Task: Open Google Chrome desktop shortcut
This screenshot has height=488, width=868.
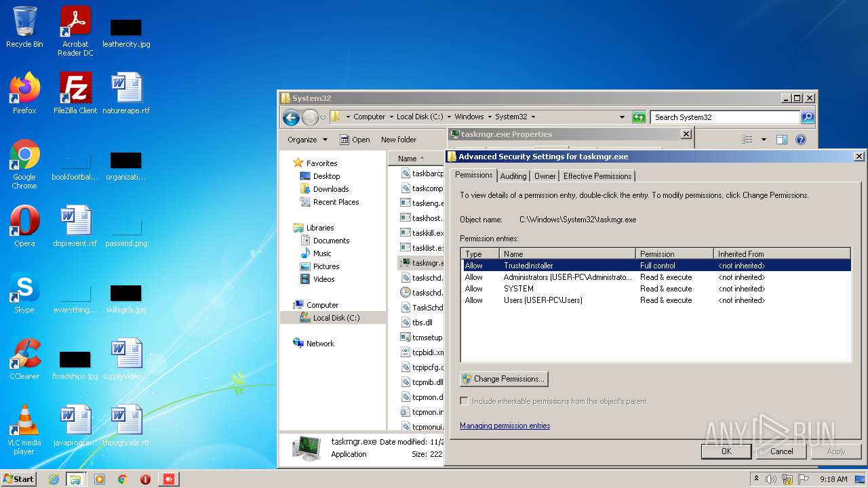Action: coord(24,164)
